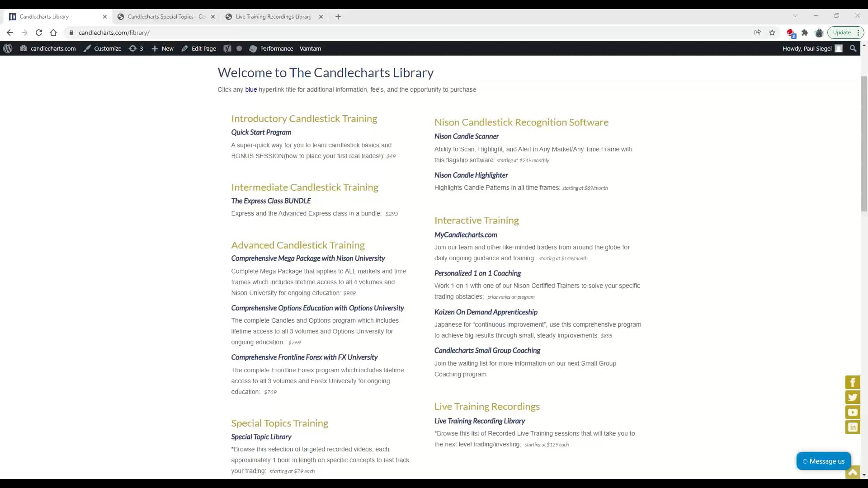Screen dimensions: 868x488
Task: Open a new browser tab
Action: pyautogui.click(x=338, y=17)
